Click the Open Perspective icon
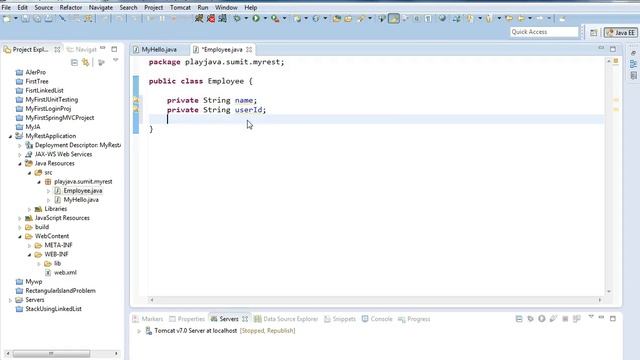This screenshot has height=360, width=640. [x=593, y=33]
